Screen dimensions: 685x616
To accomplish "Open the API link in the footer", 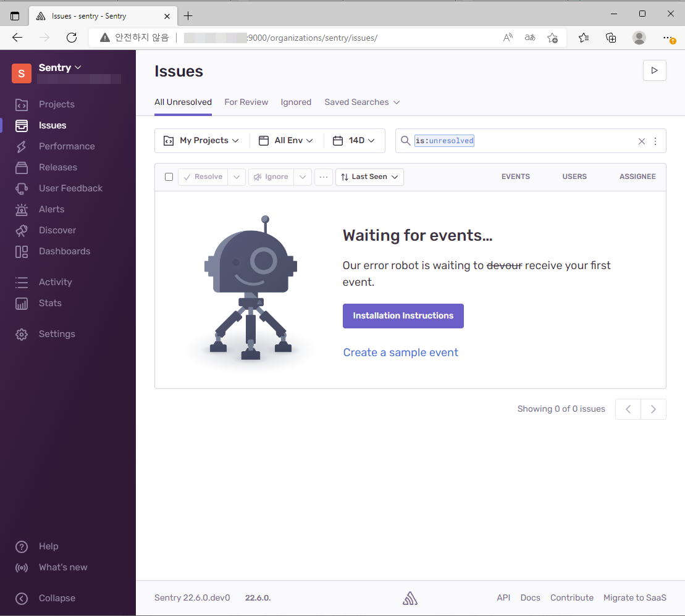I will tap(503, 597).
